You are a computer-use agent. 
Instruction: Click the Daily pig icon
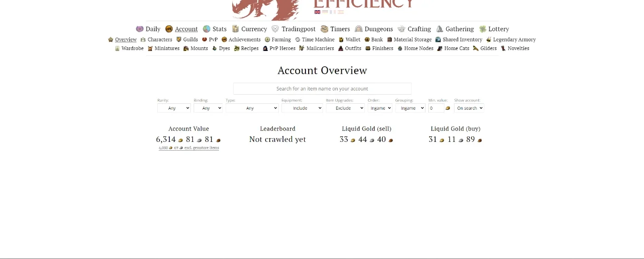[140, 29]
